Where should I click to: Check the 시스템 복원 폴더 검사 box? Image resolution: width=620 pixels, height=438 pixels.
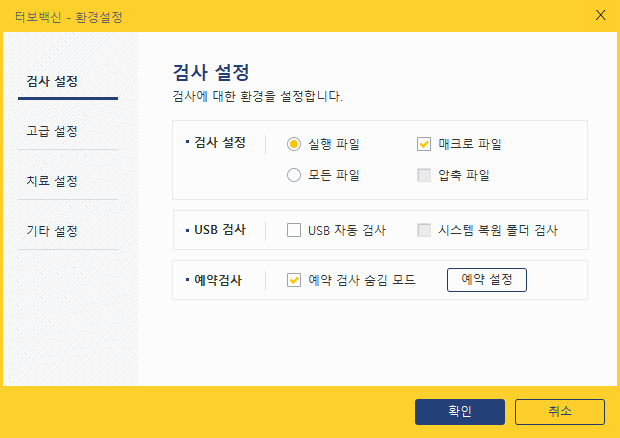424,230
